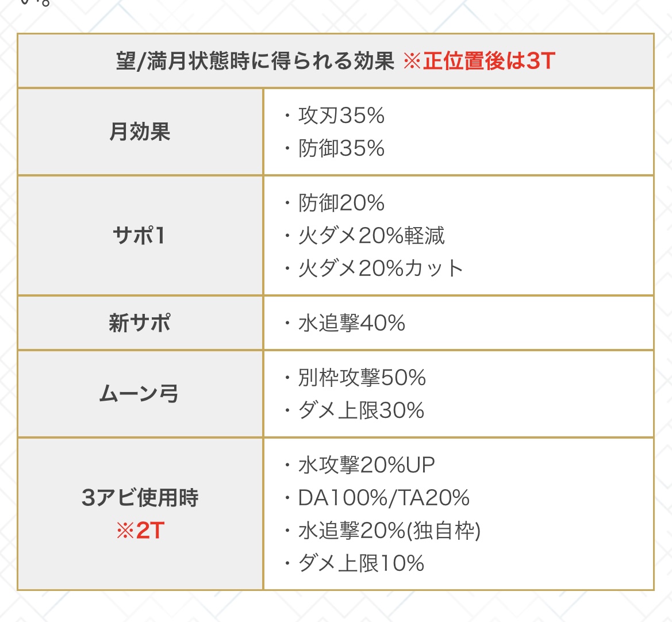Select the ムーン弓 row label
Screen dimensions: 672x622
click(140, 394)
